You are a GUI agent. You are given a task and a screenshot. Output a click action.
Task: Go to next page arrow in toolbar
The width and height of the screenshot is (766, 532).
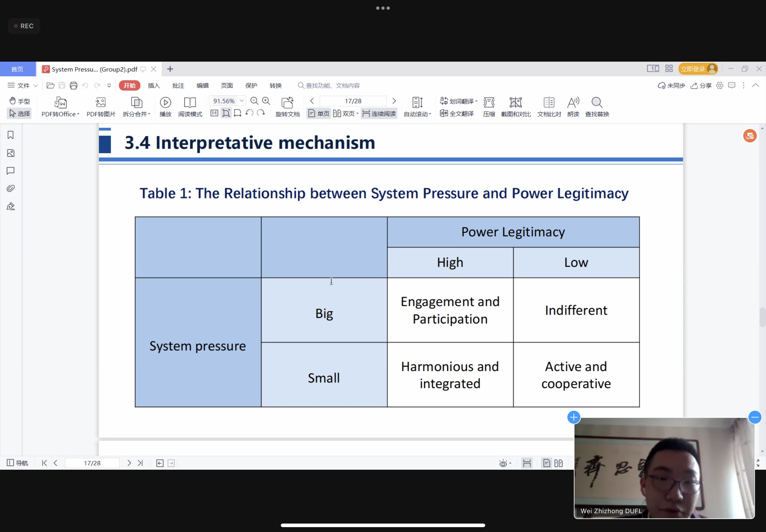[394, 101]
